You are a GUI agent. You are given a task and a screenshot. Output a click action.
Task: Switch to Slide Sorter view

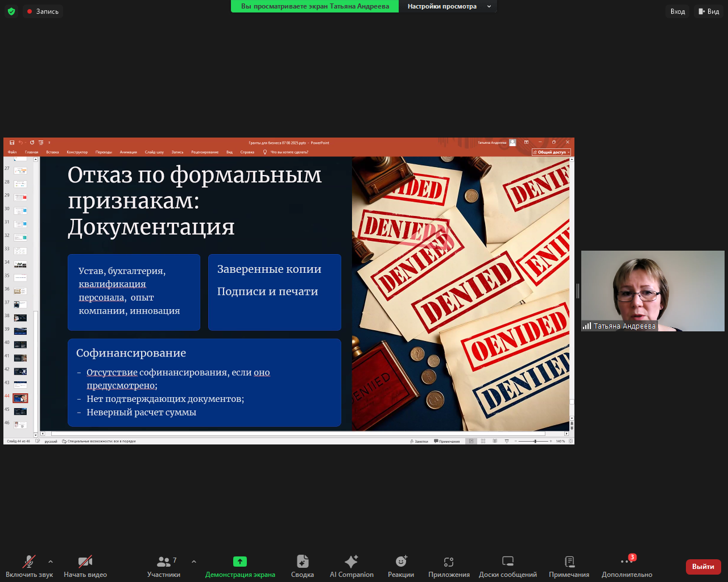483,440
